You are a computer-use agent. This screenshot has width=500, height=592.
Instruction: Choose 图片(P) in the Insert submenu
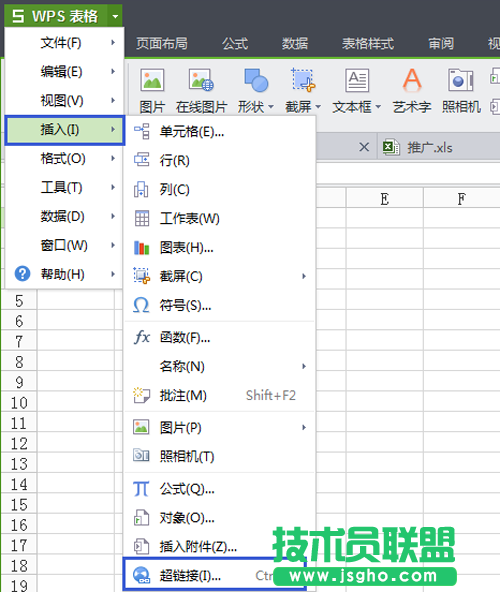pos(220,427)
